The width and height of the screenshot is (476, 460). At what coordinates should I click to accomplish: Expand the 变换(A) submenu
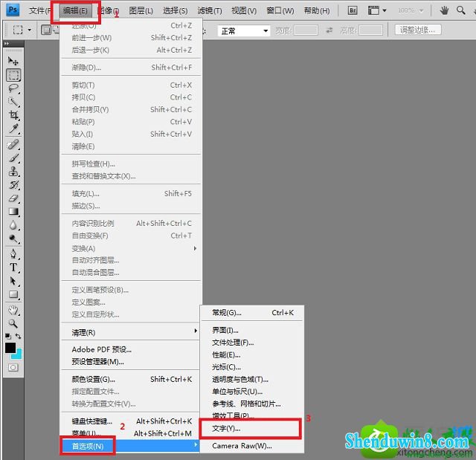tap(131, 248)
